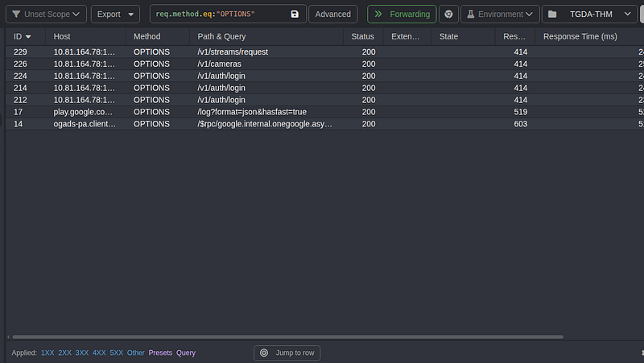
Task: Select request row with ID 229
Action: pos(324,52)
